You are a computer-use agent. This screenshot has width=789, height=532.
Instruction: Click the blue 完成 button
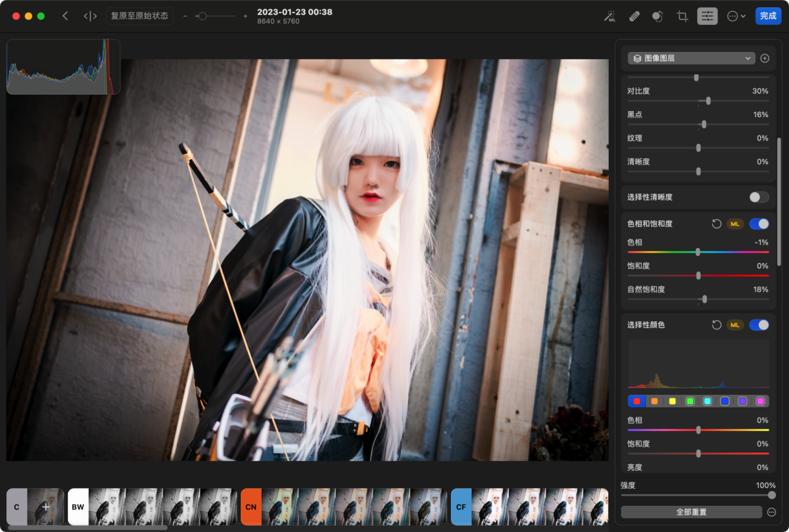pos(768,16)
